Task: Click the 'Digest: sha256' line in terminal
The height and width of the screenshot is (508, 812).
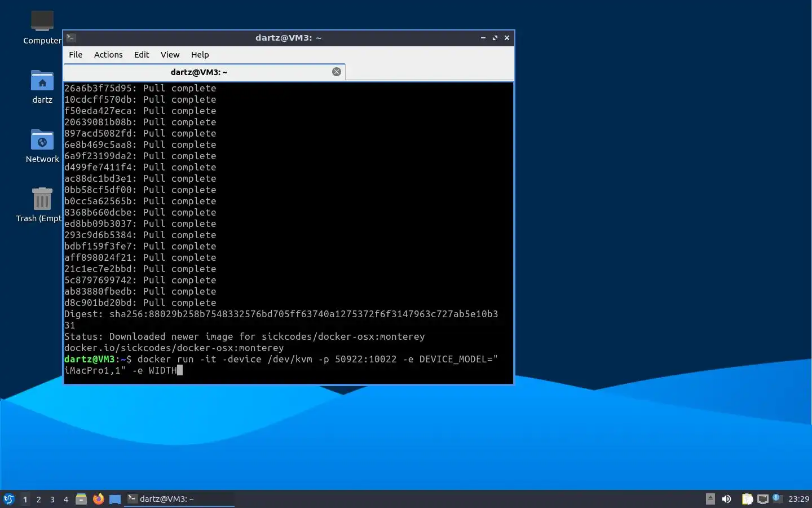Action: pyautogui.click(x=281, y=314)
